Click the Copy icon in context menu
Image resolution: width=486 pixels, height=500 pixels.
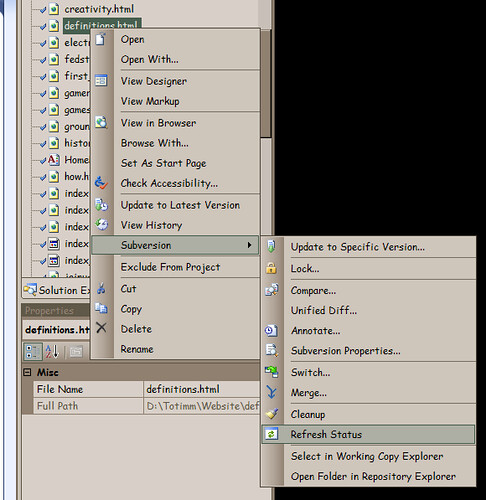(x=101, y=308)
